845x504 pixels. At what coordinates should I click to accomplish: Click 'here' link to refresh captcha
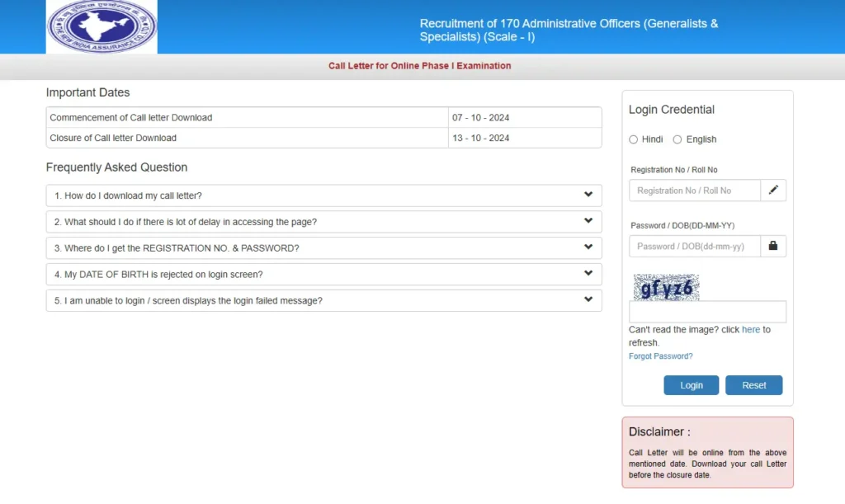pos(750,330)
